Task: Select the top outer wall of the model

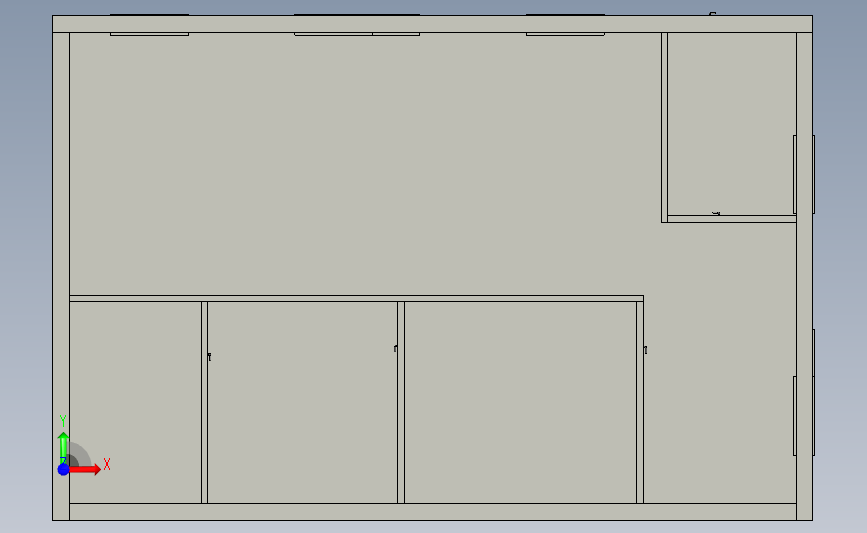Action: click(432, 24)
